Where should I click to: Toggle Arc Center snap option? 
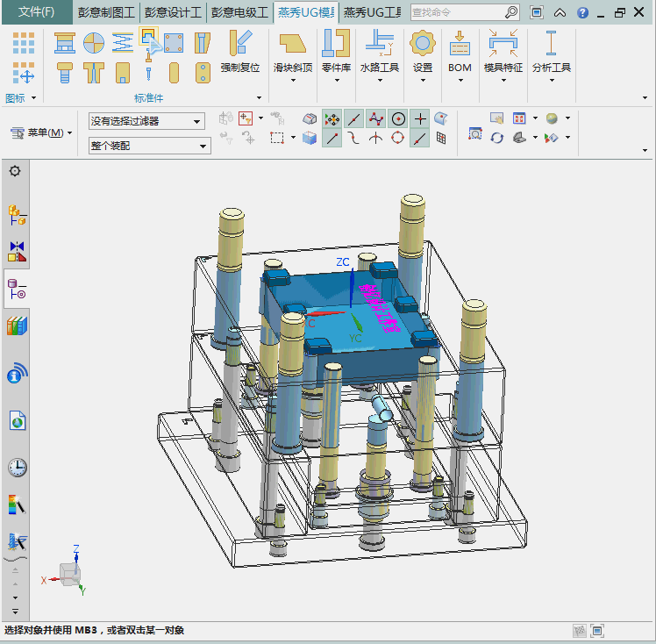398,119
